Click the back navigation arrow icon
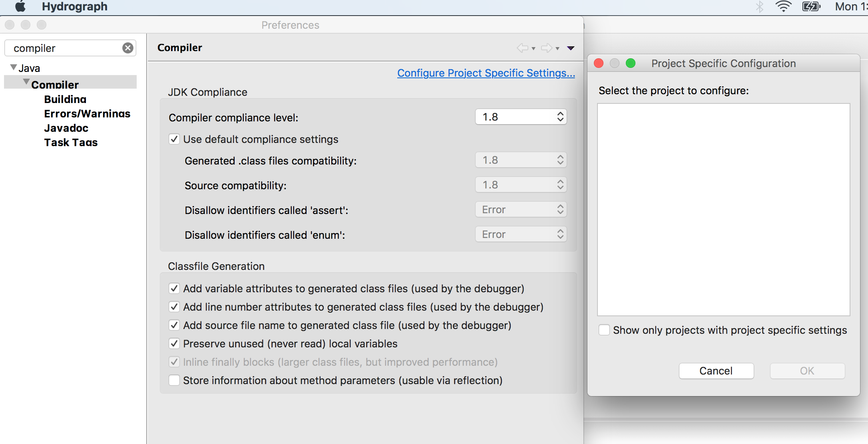 (x=522, y=48)
